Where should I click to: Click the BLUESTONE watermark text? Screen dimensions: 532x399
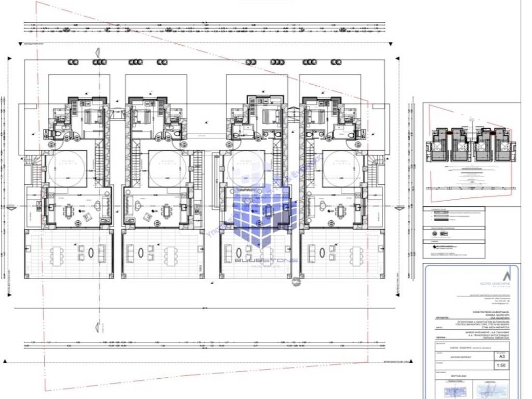(x=265, y=259)
